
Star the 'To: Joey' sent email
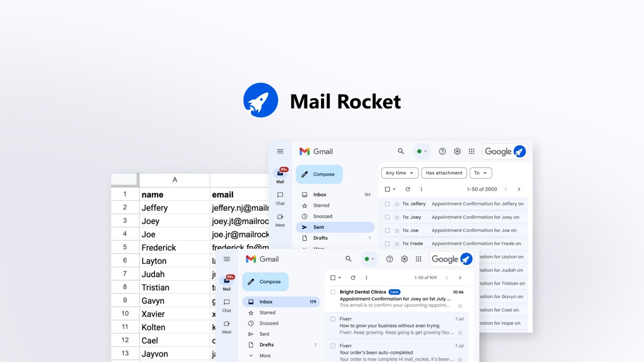(x=397, y=217)
